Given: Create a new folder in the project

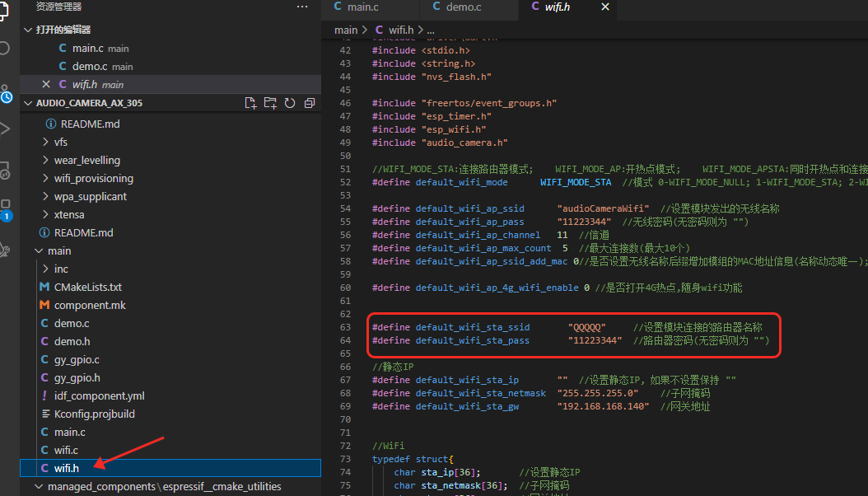Looking at the screenshot, I should click(270, 103).
